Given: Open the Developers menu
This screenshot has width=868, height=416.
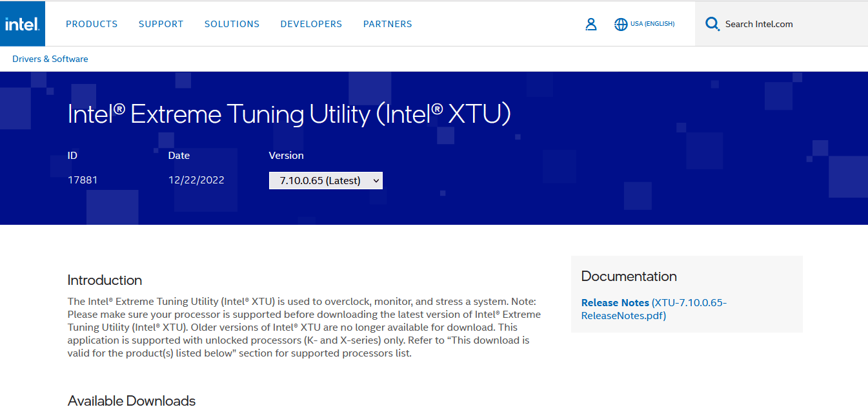Looking at the screenshot, I should [x=311, y=24].
